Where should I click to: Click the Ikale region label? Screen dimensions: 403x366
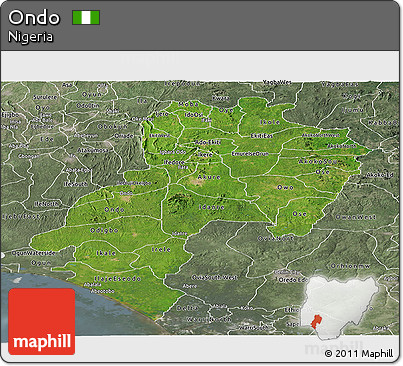click(x=106, y=253)
